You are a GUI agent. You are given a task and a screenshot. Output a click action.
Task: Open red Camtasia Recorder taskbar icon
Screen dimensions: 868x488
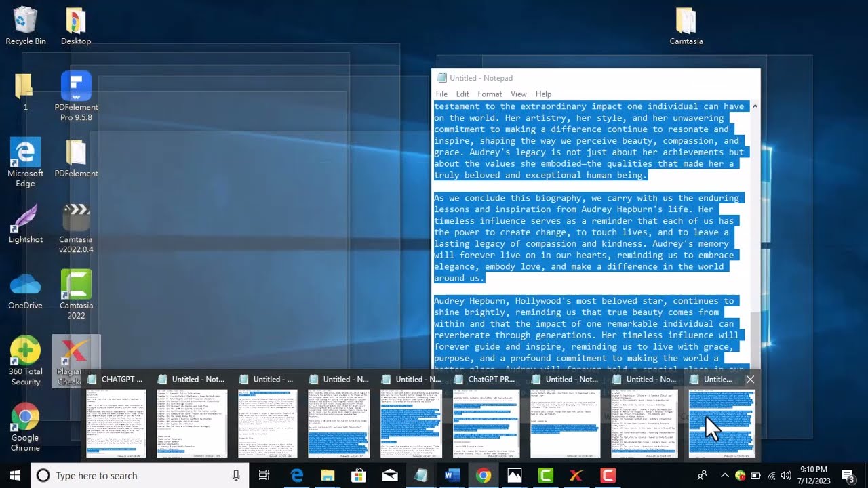pyautogui.click(x=608, y=476)
